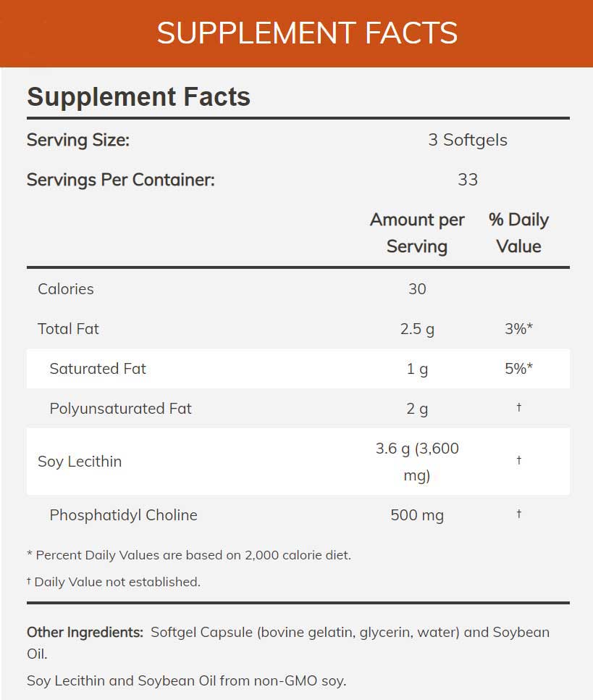The height and width of the screenshot is (700, 593).
Task: Click the servings count 33
Action: tap(468, 179)
